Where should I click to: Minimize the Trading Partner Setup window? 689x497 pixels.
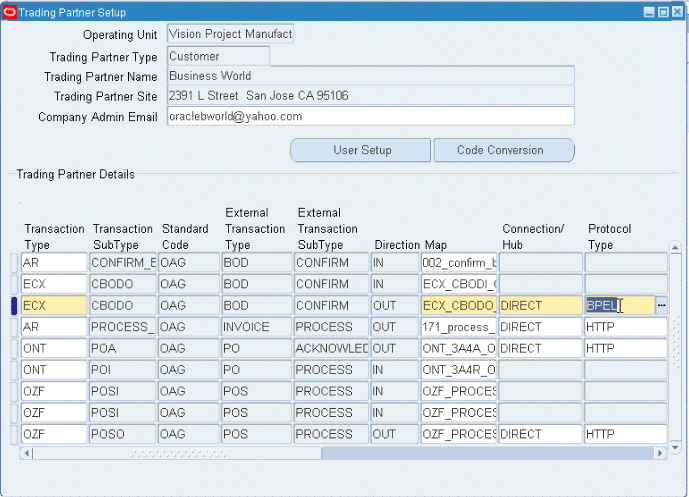click(649, 12)
